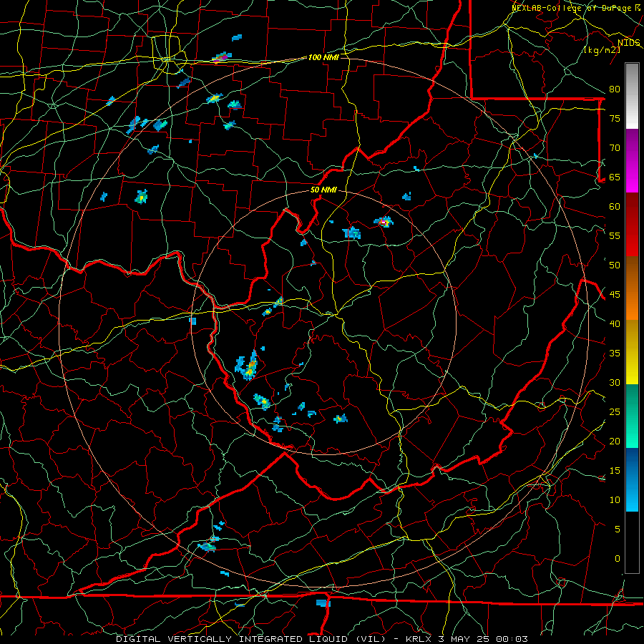The image size is (644, 644).
Task: Select the "25" value on the VIL scale
Action: point(615,412)
